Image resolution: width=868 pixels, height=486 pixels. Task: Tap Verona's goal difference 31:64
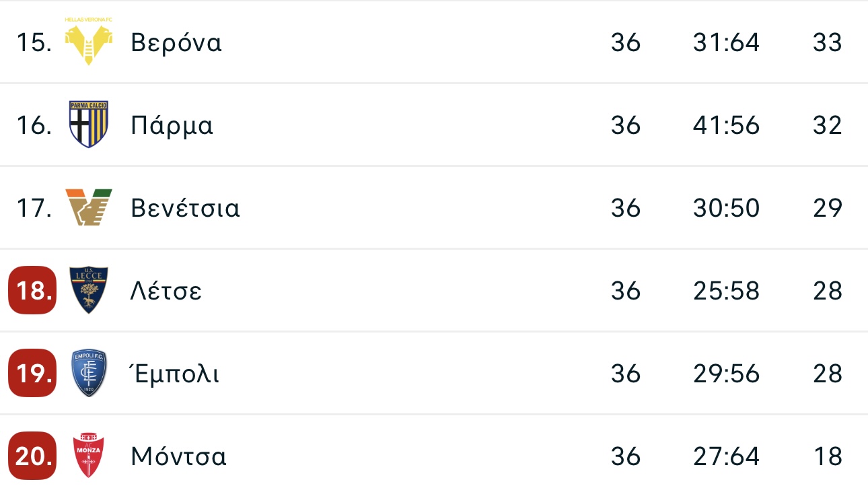tap(726, 42)
